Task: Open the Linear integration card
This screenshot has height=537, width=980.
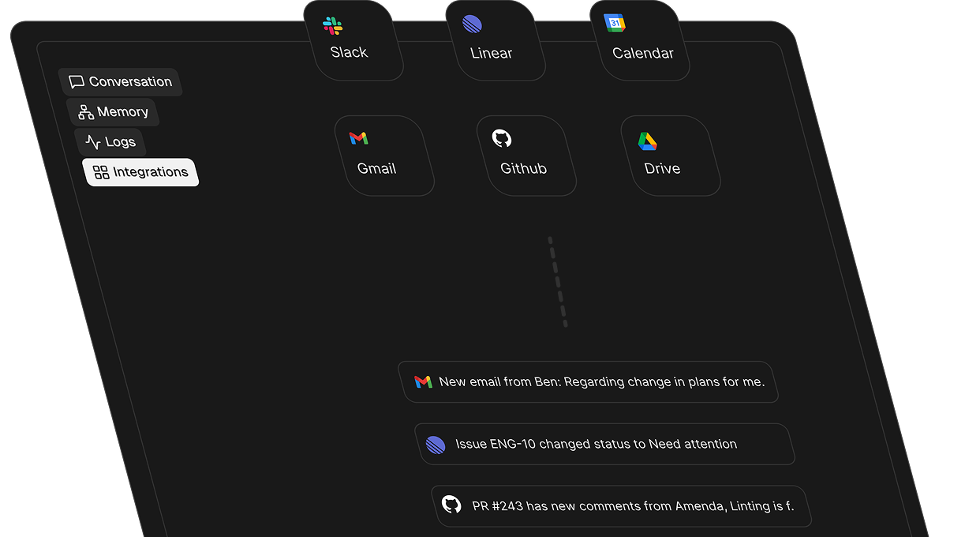Action: coord(496,40)
